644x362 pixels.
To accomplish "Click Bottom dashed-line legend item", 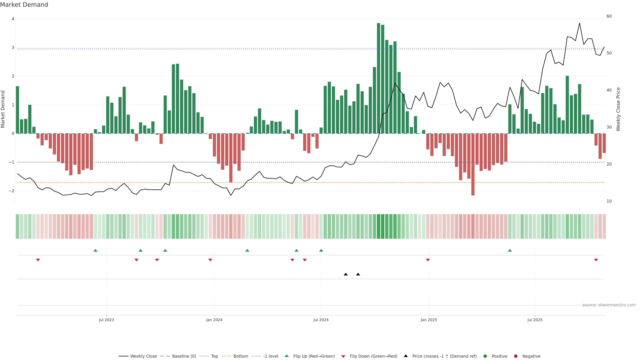I will 240,356.
